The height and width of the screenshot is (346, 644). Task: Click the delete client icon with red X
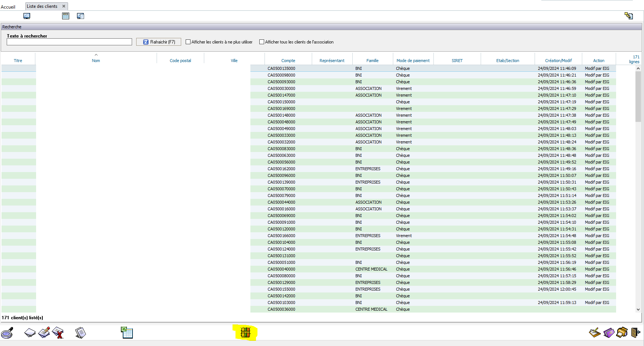coord(58,333)
